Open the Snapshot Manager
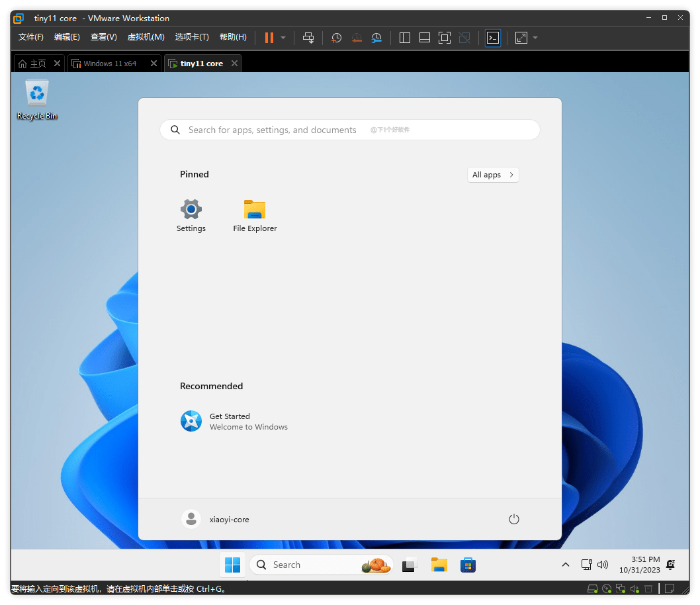Viewport: 700px width, 605px height. coord(376,38)
